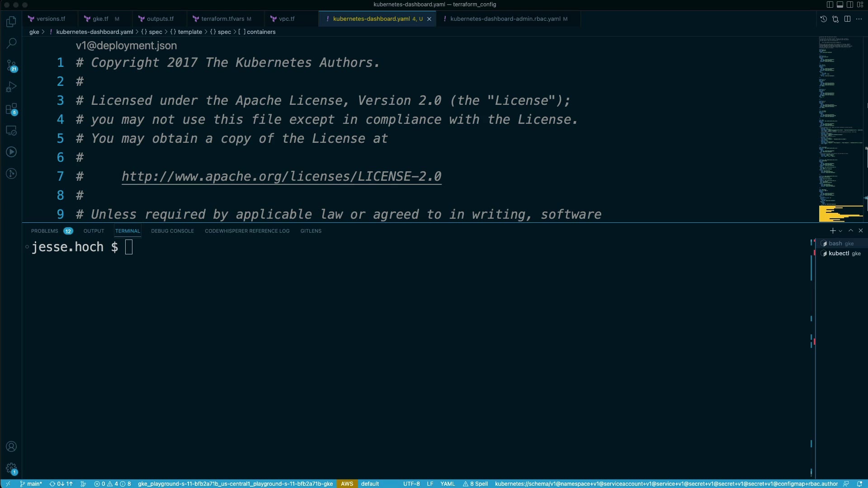The image size is (868, 488).
Task: Open the Explorer files view
Action: click(11, 22)
